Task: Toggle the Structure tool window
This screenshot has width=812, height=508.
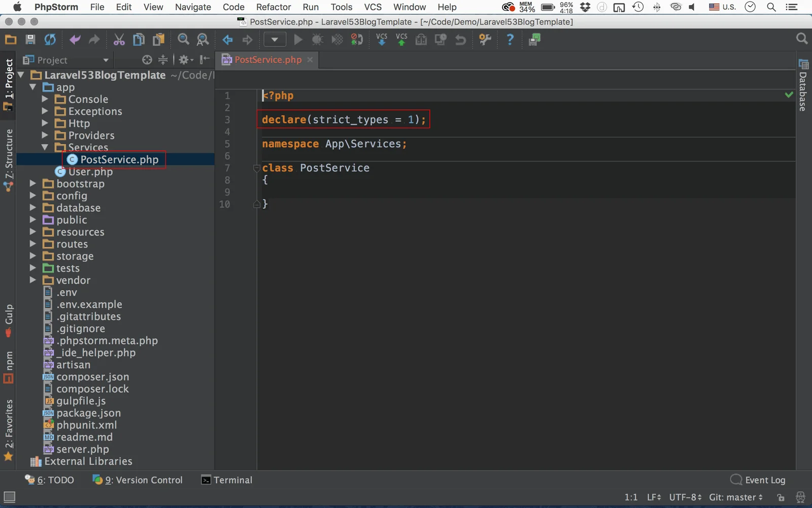Action: (9, 160)
